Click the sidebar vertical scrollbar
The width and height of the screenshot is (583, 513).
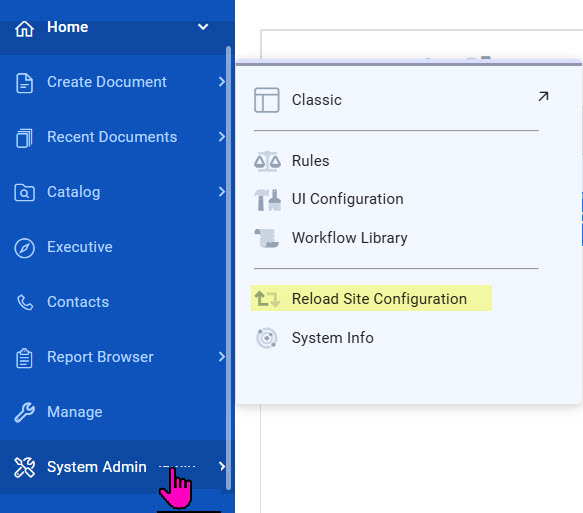tap(228, 268)
